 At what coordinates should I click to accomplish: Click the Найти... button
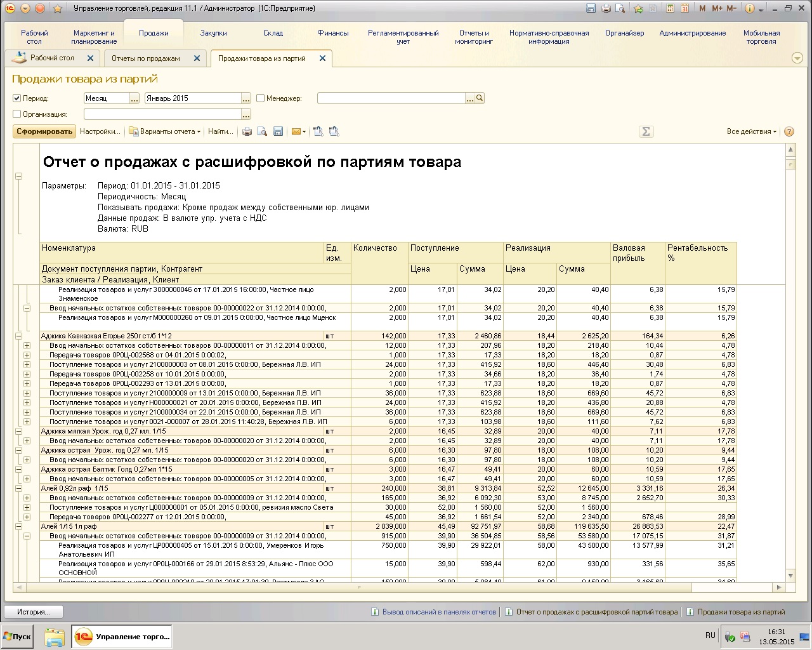pos(220,131)
